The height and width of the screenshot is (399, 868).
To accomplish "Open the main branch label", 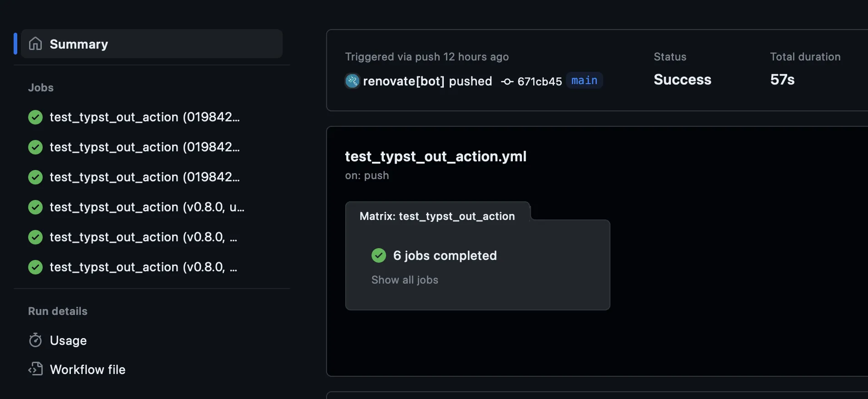I will pos(584,80).
